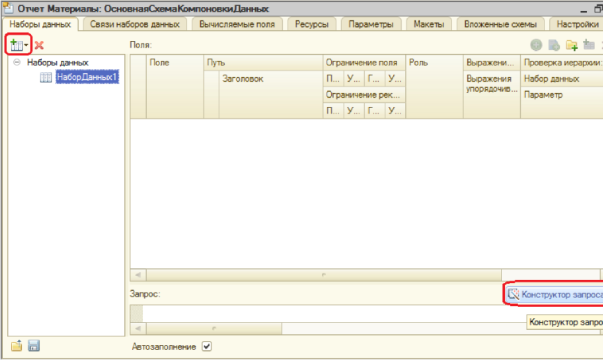Click the Заголовок column header
This screenshot has width=603, height=360.
pos(271,94)
